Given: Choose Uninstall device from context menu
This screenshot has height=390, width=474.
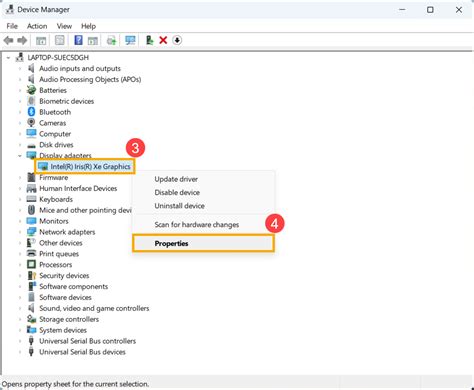Looking at the screenshot, I should [x=204, y=206].
